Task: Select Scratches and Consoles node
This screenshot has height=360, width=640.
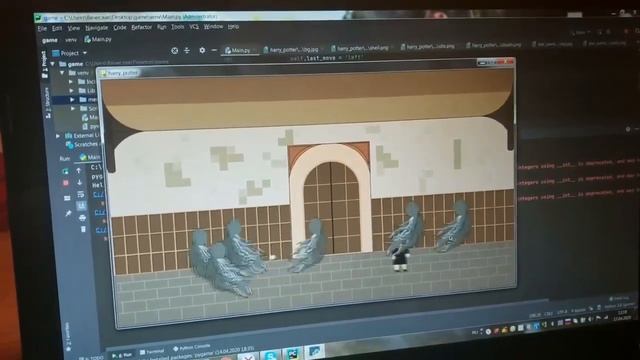Action: (x=82, y=144)
